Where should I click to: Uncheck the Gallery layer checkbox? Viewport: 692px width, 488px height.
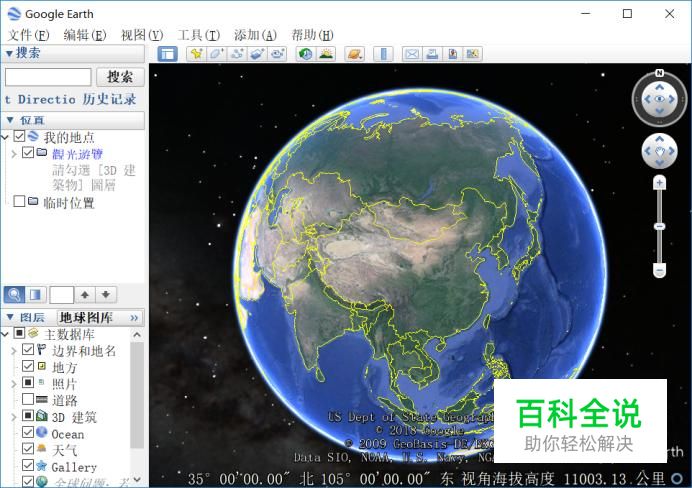(x=28, y=465)
